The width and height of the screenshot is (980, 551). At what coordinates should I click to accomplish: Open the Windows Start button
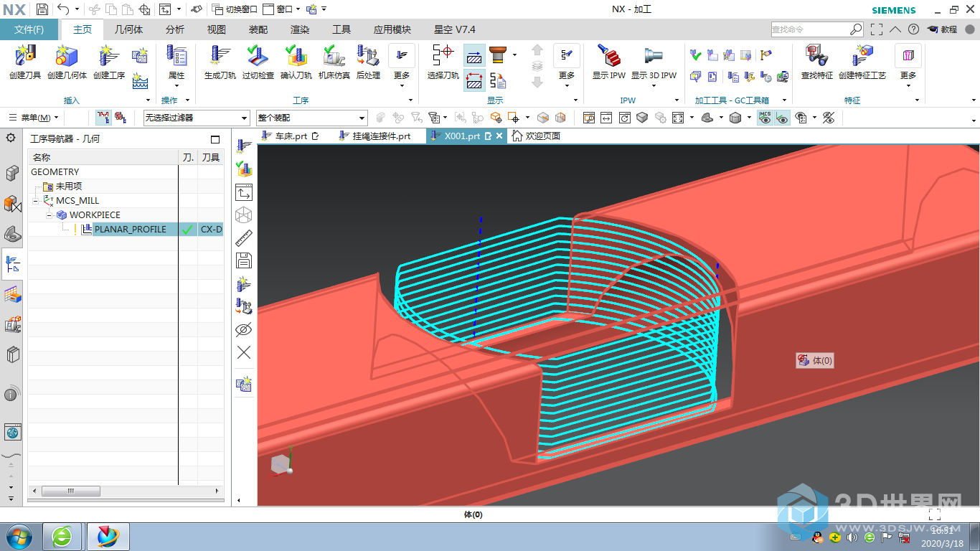click(x=18, y=535)
